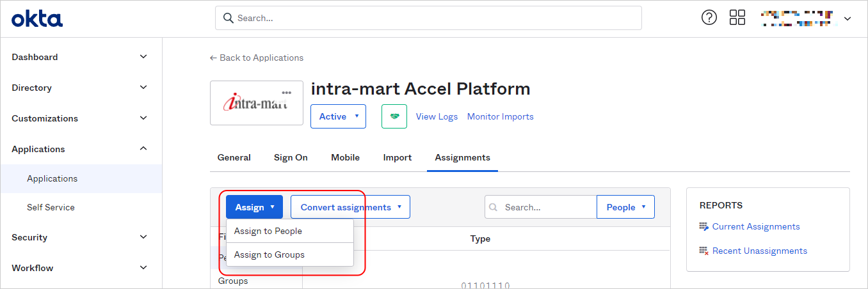This screenshot has height=289, width=868.
Task: Open the apps grid icon
Action: click(x=737, y=18)
